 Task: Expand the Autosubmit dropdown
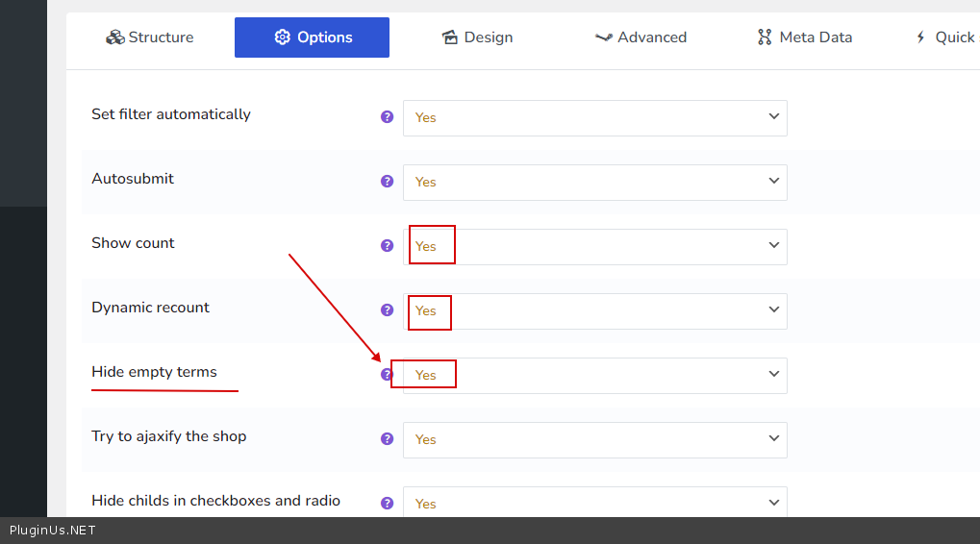pos(594,183)
